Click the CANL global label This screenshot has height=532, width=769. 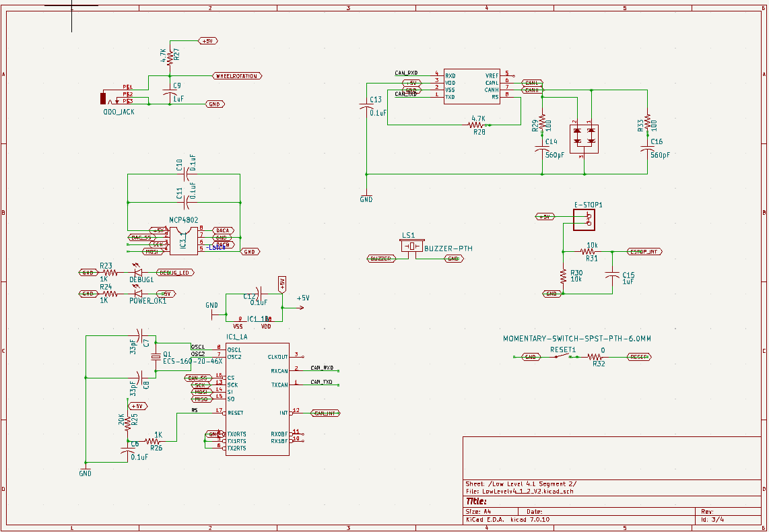click(x=531, y=83)
